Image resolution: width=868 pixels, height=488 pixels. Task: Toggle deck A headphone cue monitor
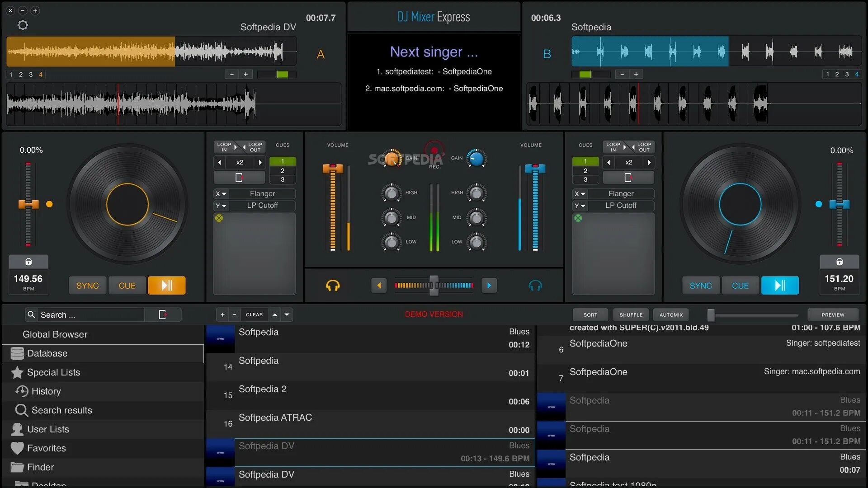coord(333,286)
